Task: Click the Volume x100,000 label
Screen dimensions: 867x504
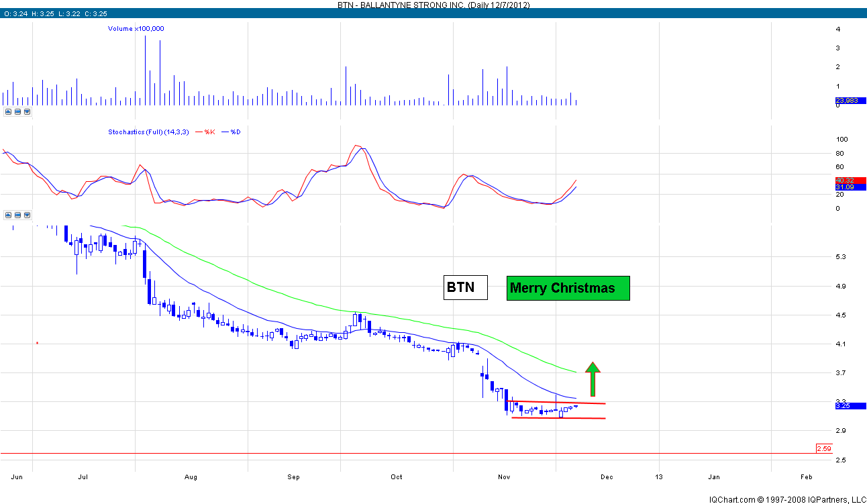Action: click(136, 28)
